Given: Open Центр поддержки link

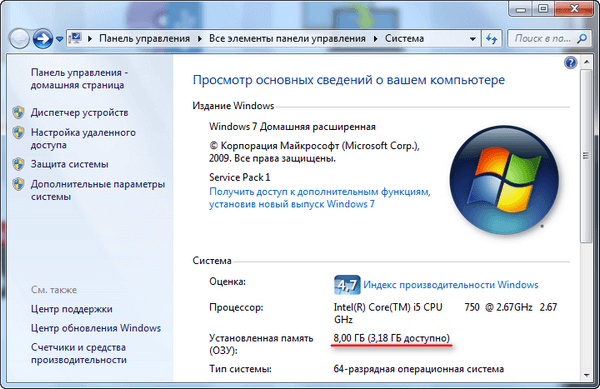Looking at the screenshot, I should (x=72, y=309).
